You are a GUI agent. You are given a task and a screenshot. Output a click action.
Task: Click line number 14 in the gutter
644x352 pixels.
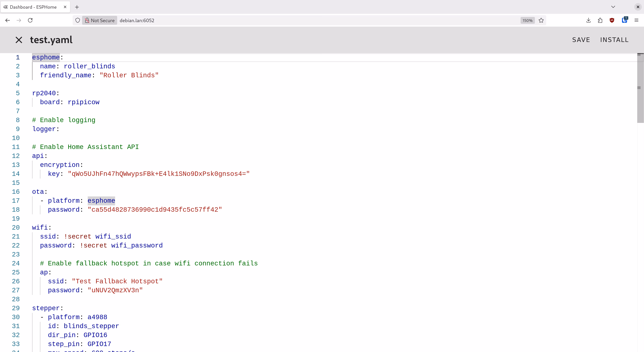pos(16,174)
